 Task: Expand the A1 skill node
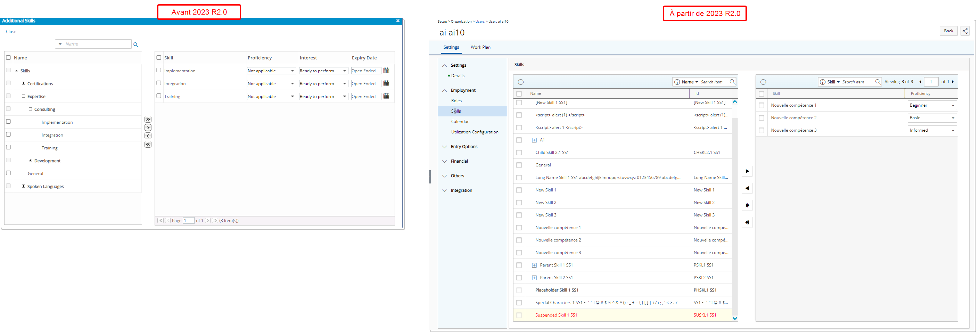(534, 140)
